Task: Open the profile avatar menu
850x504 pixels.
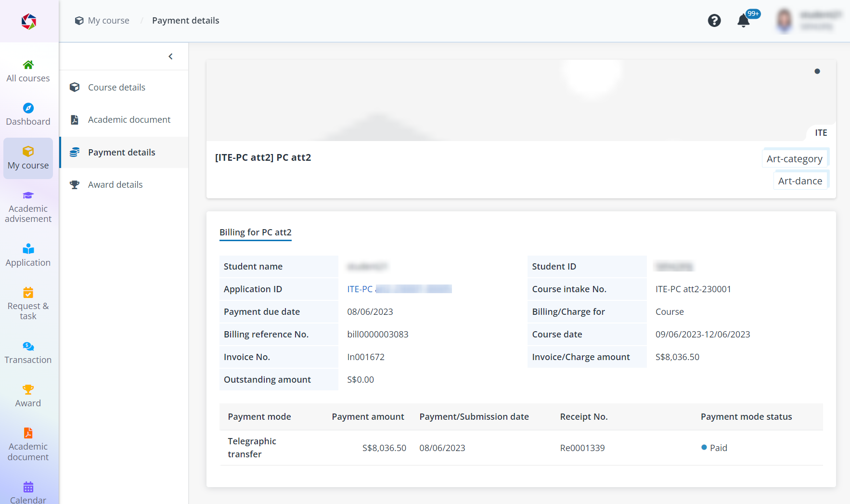Action: click(x=784, y=20)
